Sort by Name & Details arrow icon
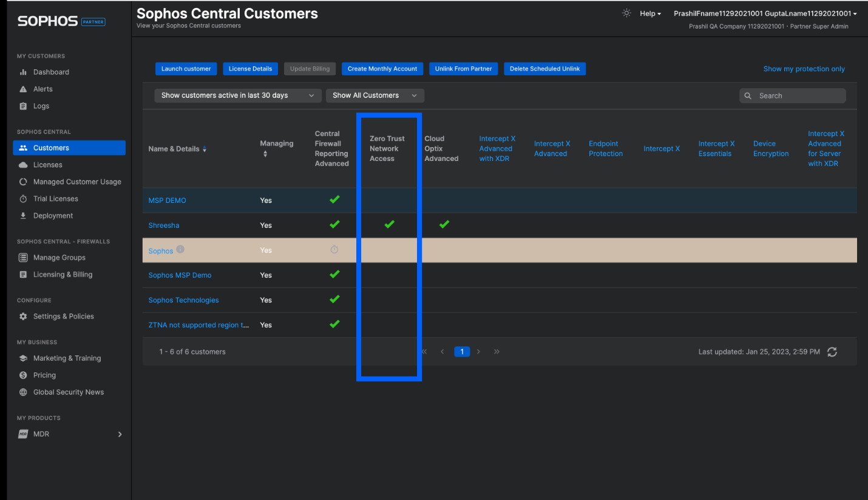Image resolution: width=868 pixels, height=500 pixels. coord(205,149)
